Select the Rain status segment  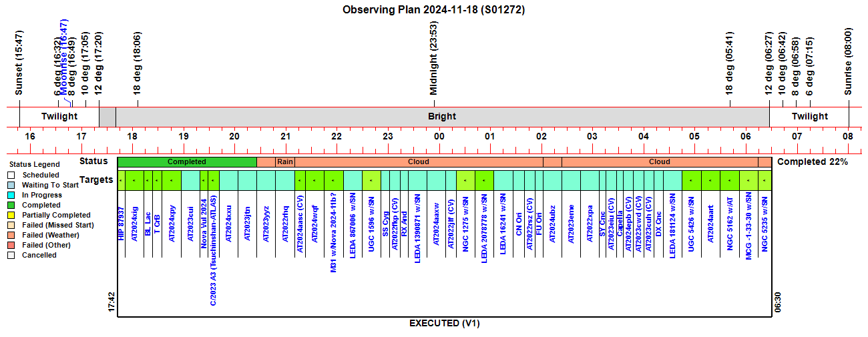click(285, 161)
